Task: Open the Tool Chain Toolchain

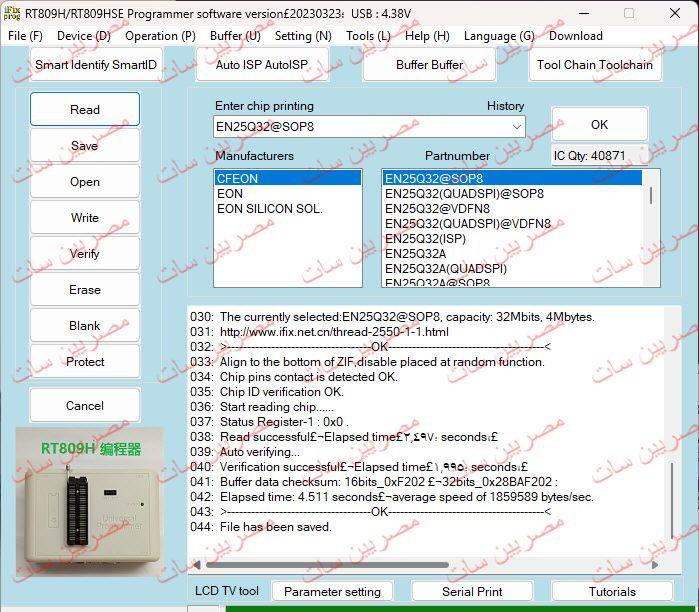Action: pyautogui.click(x=594, y=65)
